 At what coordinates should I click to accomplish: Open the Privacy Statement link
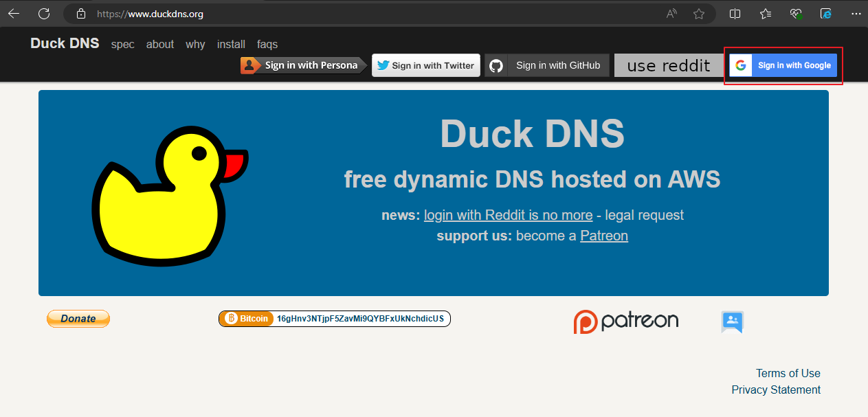tap(776, 390)
